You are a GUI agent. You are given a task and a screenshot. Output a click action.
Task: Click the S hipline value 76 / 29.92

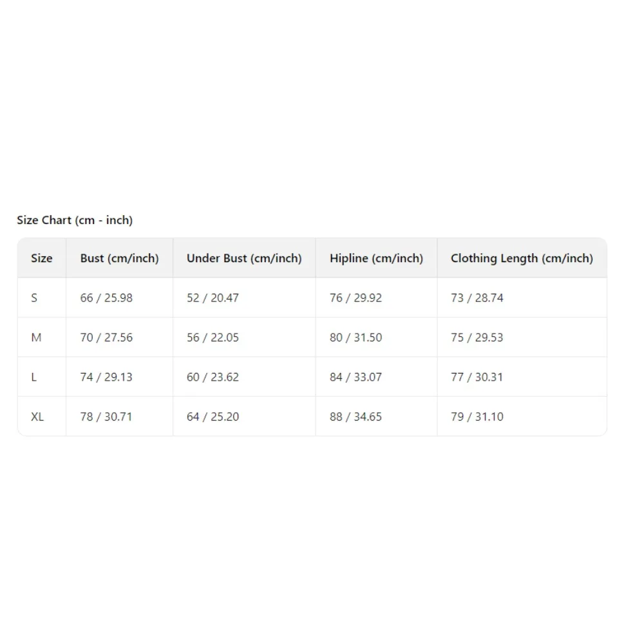[x=355, y=298]
